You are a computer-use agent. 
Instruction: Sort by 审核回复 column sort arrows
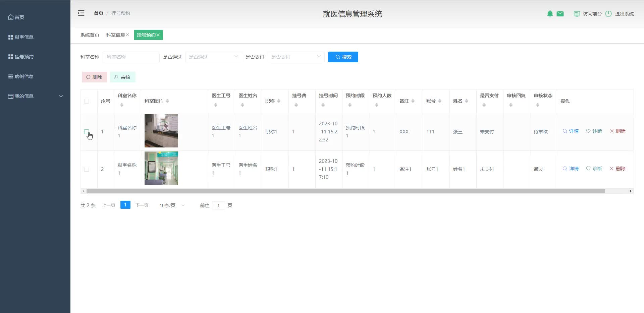coord(511,105)
